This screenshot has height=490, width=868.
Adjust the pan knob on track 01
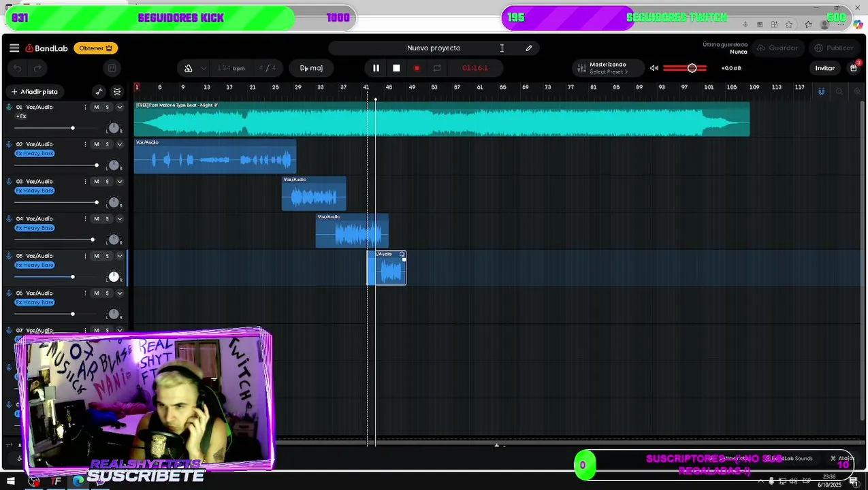114,128
